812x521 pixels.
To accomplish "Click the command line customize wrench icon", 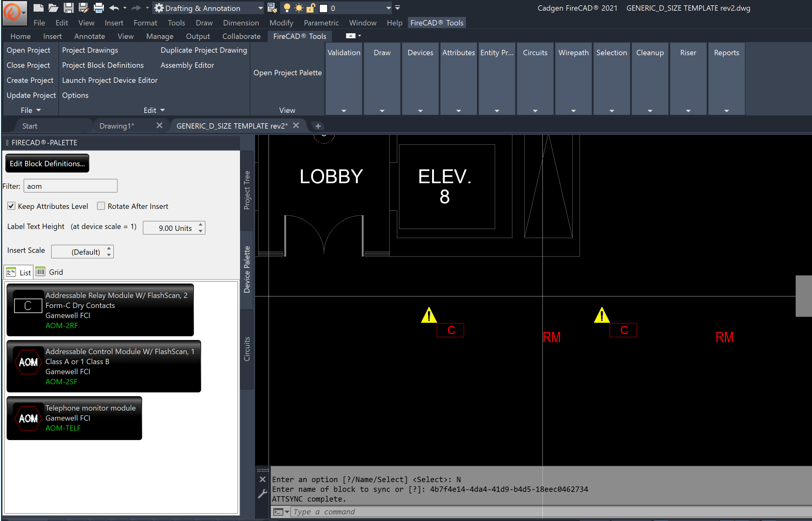I will pos(263,494).
